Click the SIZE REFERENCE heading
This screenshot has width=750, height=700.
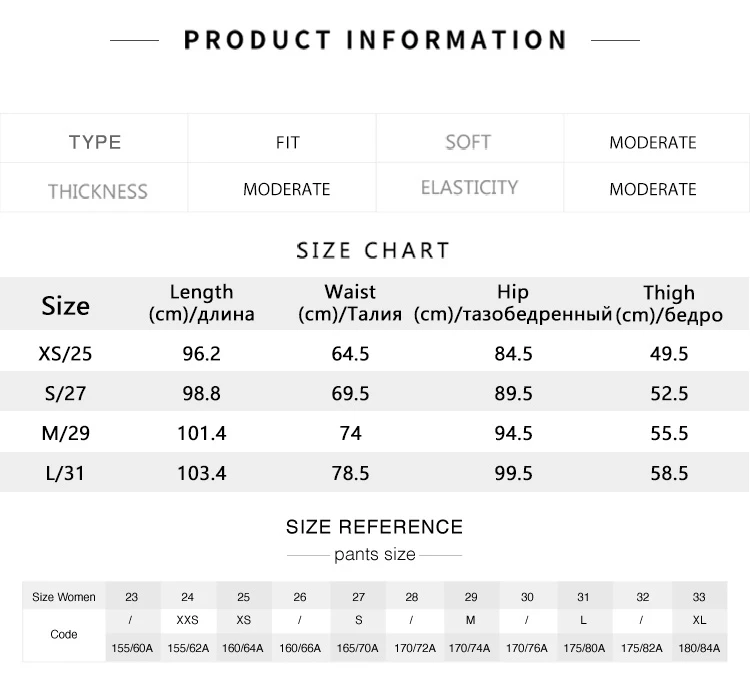375,527
